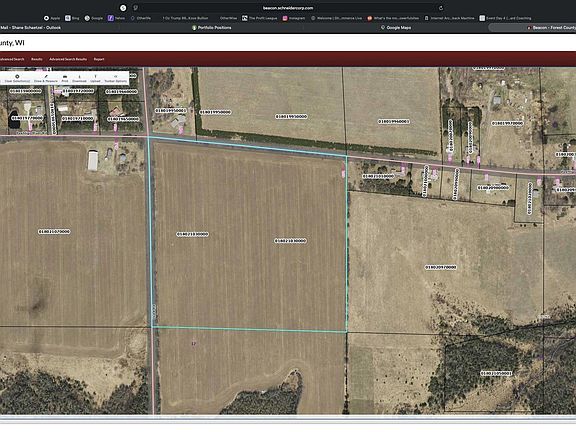Switch to the Mail - Outlook tab
576x432 pixels.
(31, 28)
